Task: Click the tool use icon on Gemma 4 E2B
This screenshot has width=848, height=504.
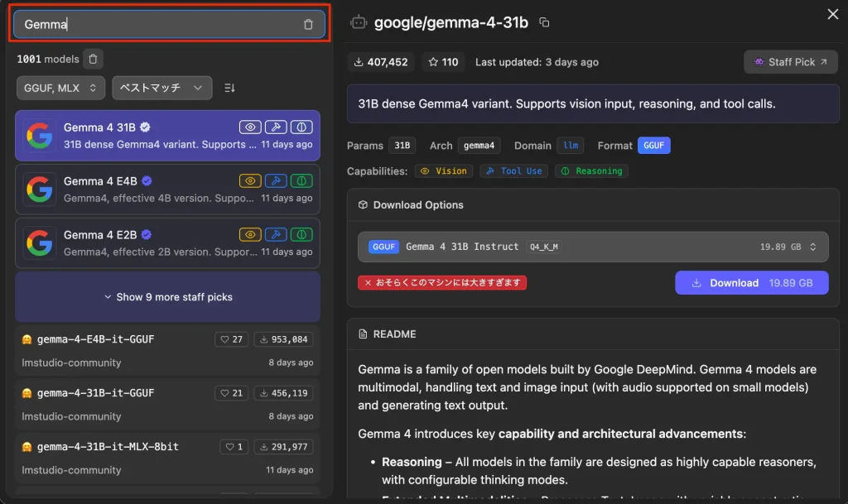Action: pyautogui.click(x=277, y=234)
